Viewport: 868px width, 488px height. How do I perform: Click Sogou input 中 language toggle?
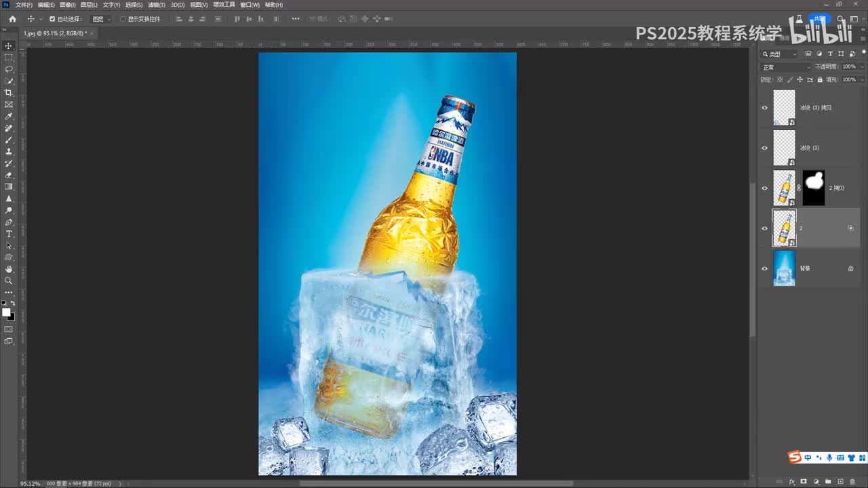click(808, 457)
